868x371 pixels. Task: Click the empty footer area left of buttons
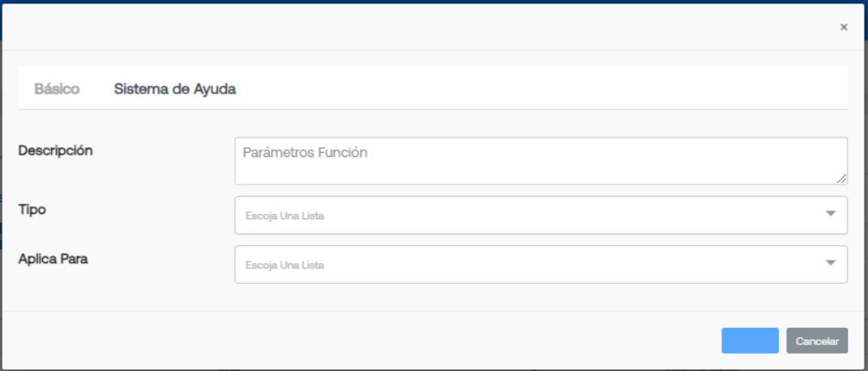point(360,341)
